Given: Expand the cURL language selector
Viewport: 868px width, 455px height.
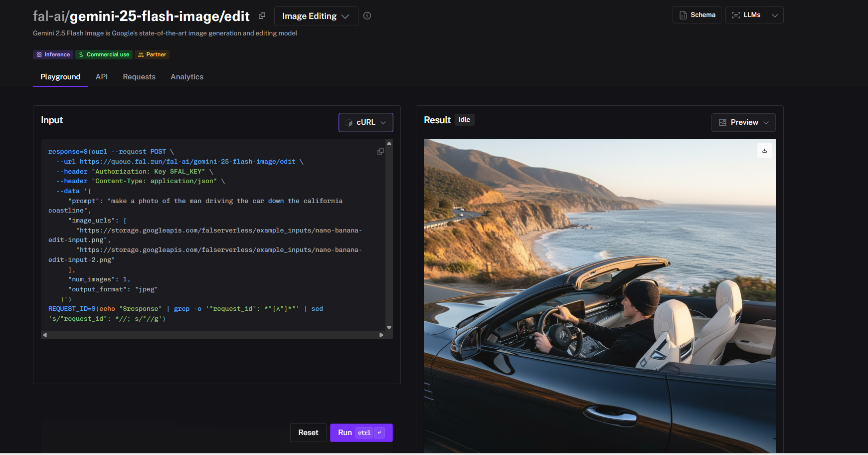Looking at the screenshot, I should click(365, 122).
